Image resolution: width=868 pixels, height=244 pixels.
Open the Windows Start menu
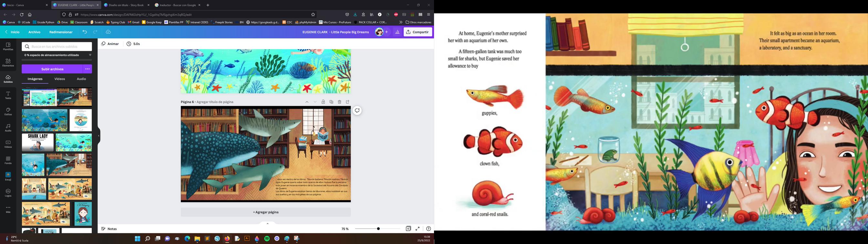click(x=138, y=239)
